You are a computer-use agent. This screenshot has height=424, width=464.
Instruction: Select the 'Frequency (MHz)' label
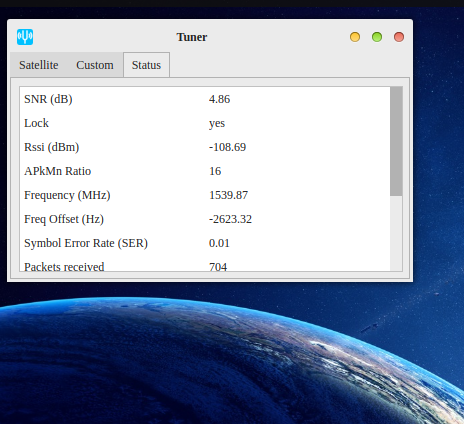(x=67, y=195)
